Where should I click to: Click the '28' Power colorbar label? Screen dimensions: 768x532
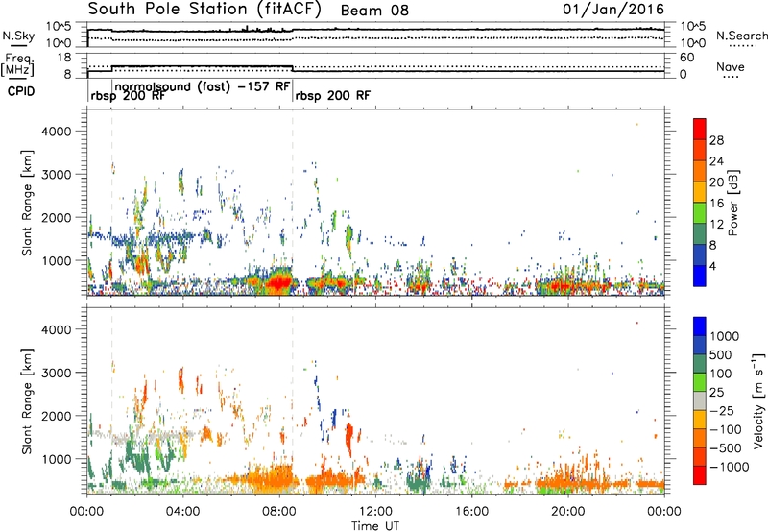(716, 140)
